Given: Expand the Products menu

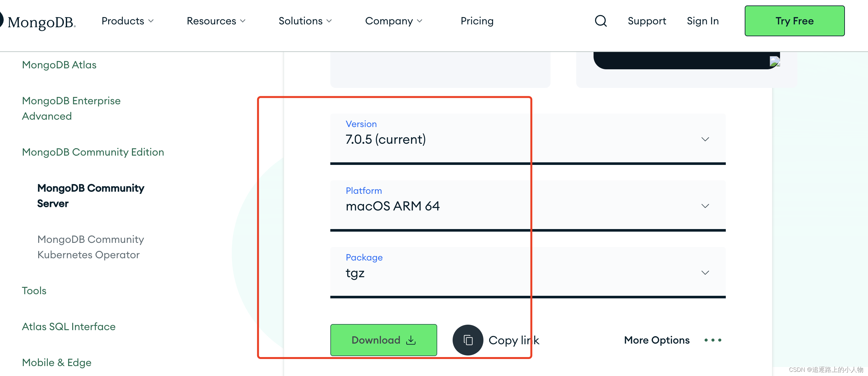Looking at the screenshot, I should point(127,21).
